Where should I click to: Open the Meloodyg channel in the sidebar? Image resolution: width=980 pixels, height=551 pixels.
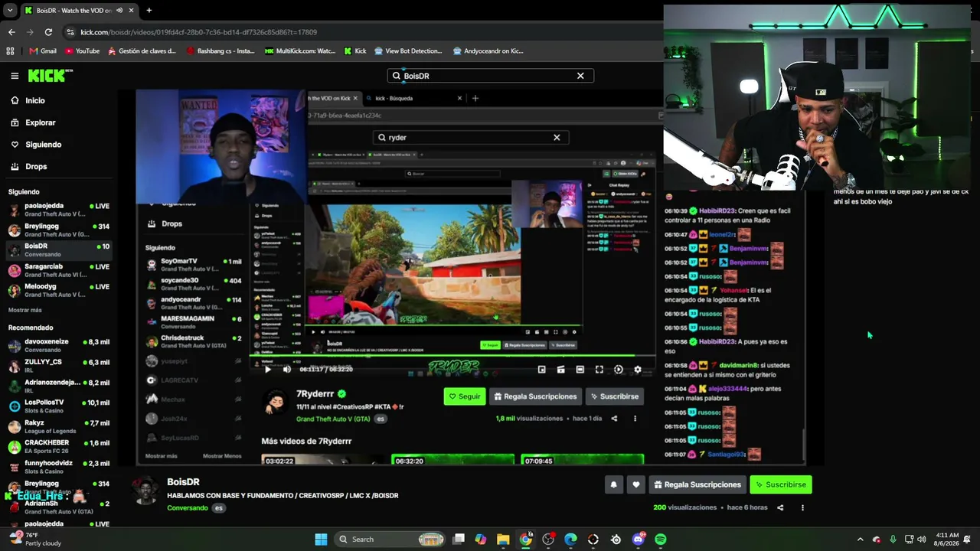[x=58, y=290]
